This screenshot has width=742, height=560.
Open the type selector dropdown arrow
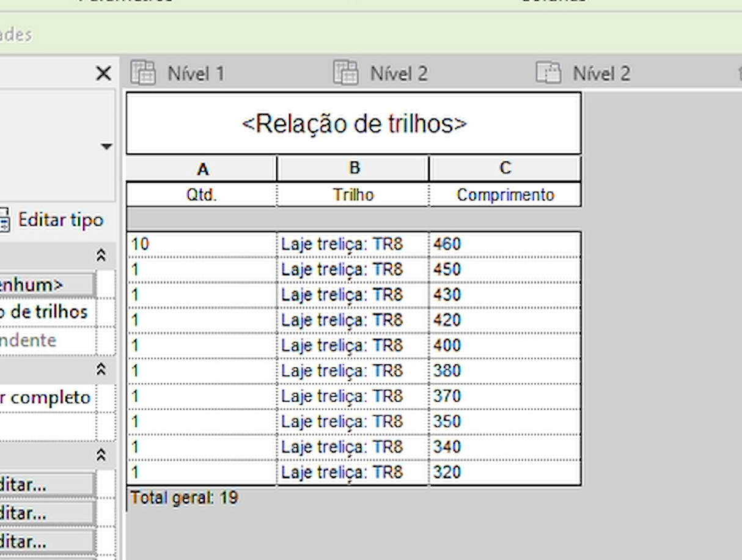pos(107,147)
